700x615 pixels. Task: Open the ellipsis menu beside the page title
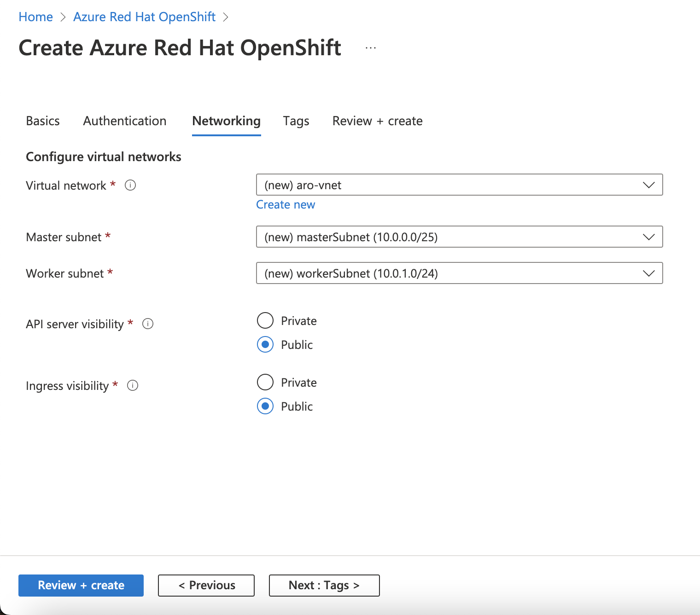pyautogui.click(x=370, y=47)
